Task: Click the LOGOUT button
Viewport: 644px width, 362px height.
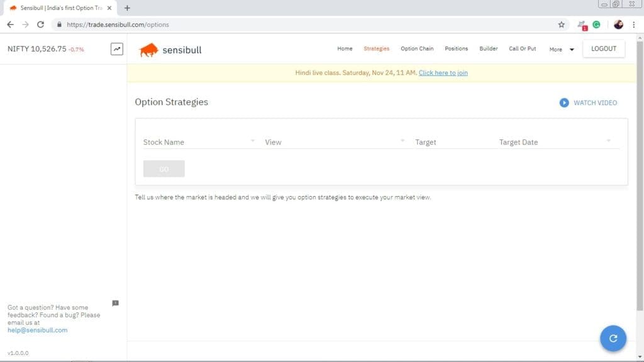Action: 604,49
